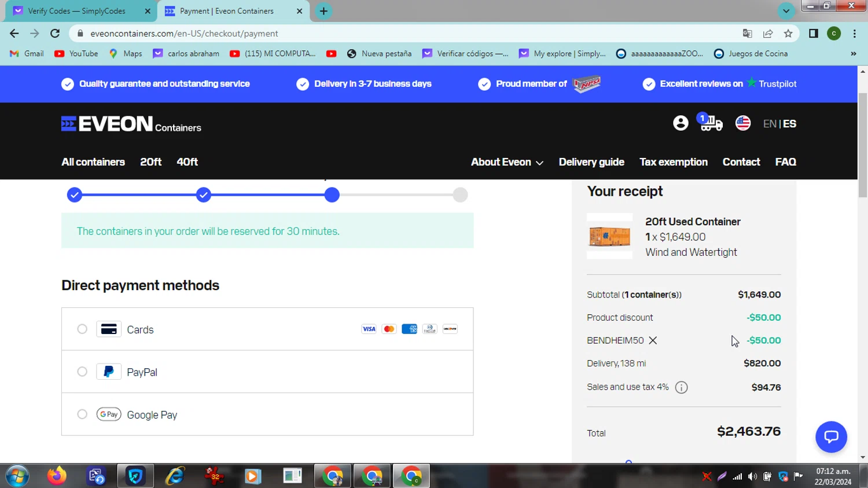
Task: Click the volume icon in system tray
Action: tap(752, 476)
